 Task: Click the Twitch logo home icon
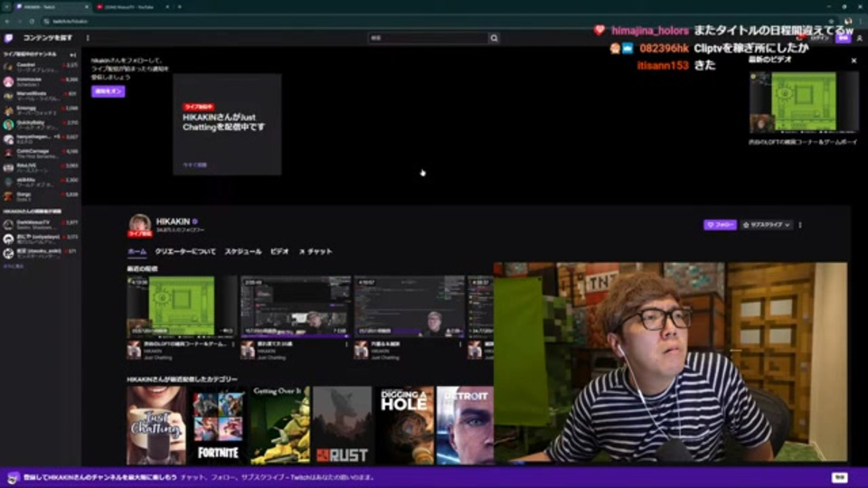(8, 38)
